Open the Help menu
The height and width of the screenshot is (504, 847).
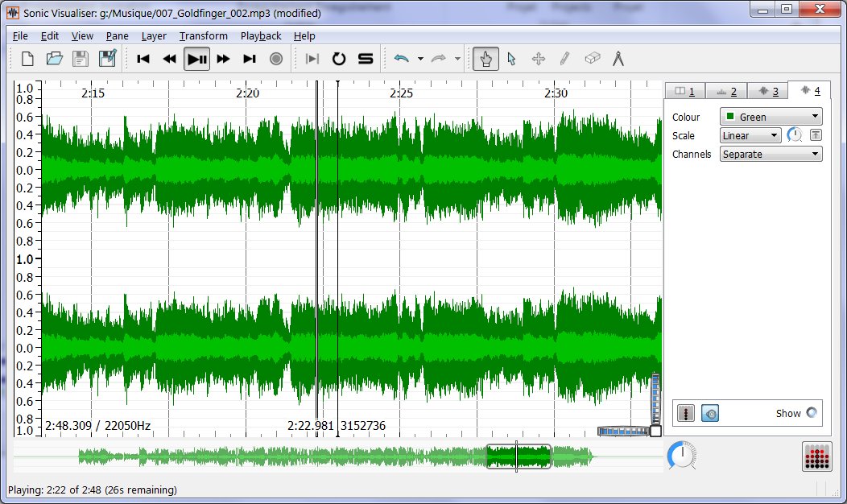304,36
